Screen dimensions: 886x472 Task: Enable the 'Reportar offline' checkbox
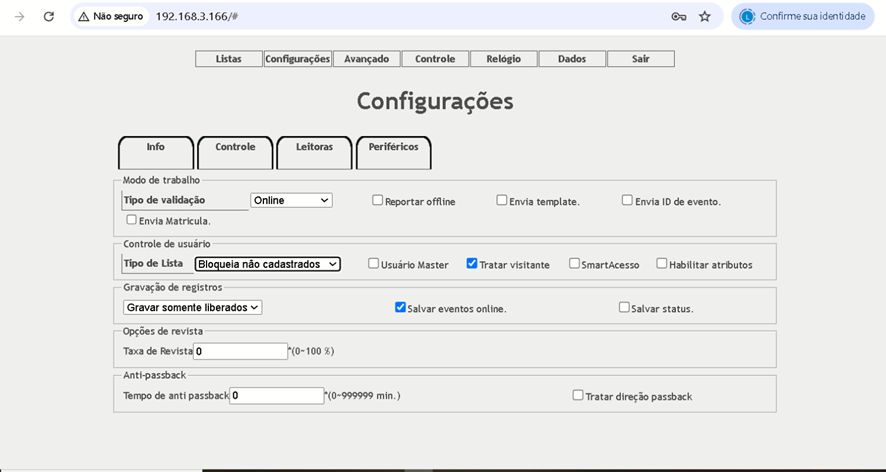pyautogui.click(x=378, y=200)
